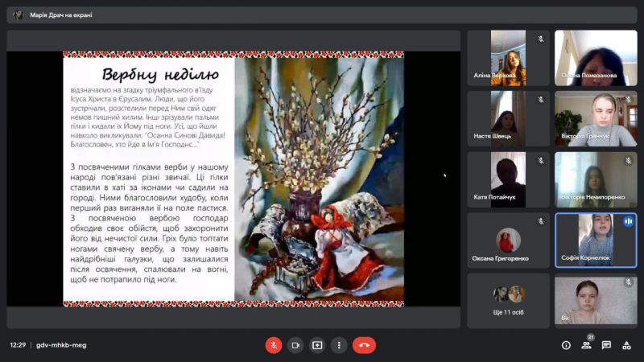644x362 pixels.
Task: Open the meeting details info icon
Action: coord(566,345)
